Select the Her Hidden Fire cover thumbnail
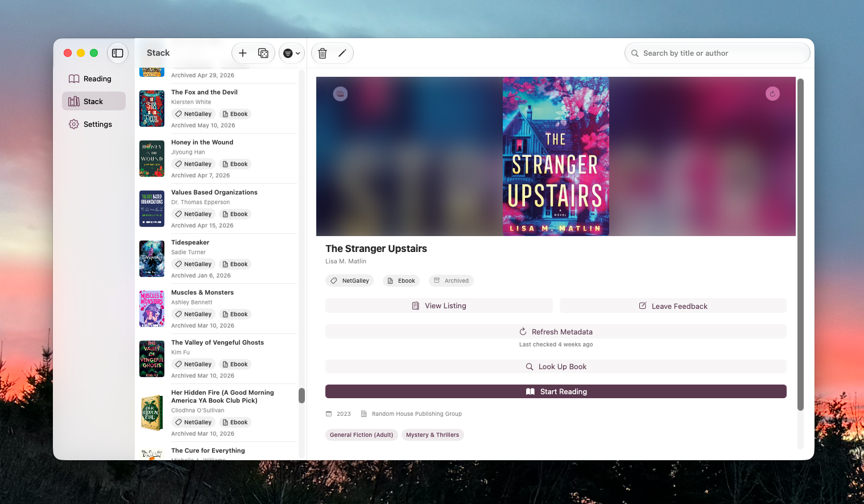The width and height of the screenshot is (864, 504). click(x=152, y=413)
